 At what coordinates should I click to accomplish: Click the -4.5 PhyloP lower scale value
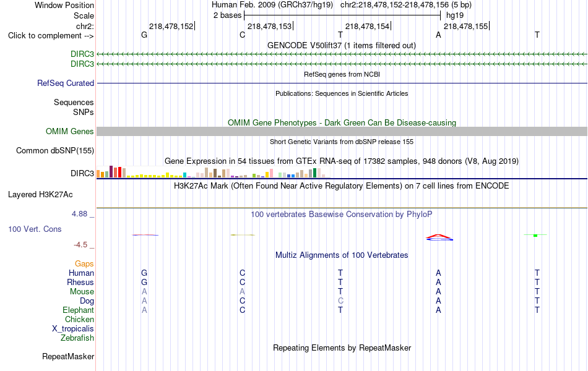80,245
